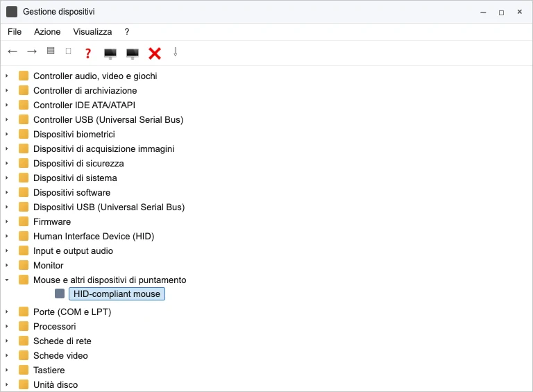
Task: Click the Schede video folder icon
Action: pos(24,355)
